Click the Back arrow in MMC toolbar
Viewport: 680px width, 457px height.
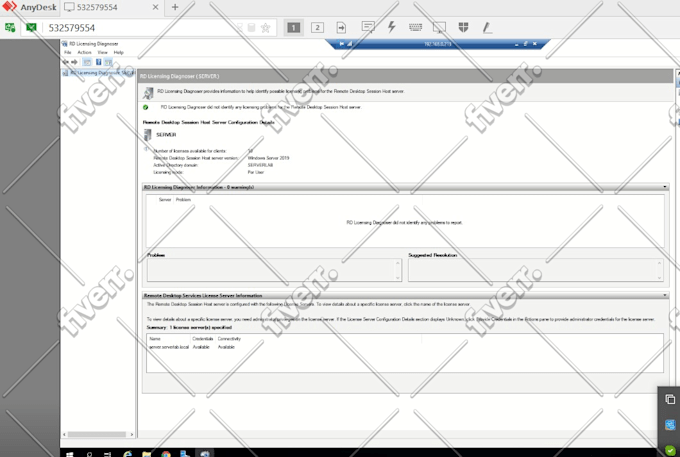[65, 62]
